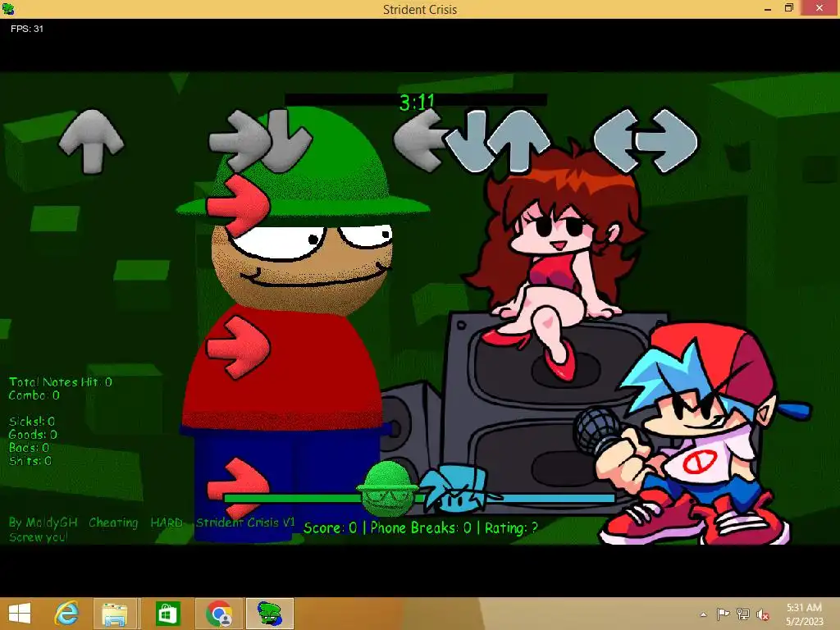Viewport: 840px width, 630px height.
Task: Open the Windows Store taskbar icon
Action: [167, 614]
